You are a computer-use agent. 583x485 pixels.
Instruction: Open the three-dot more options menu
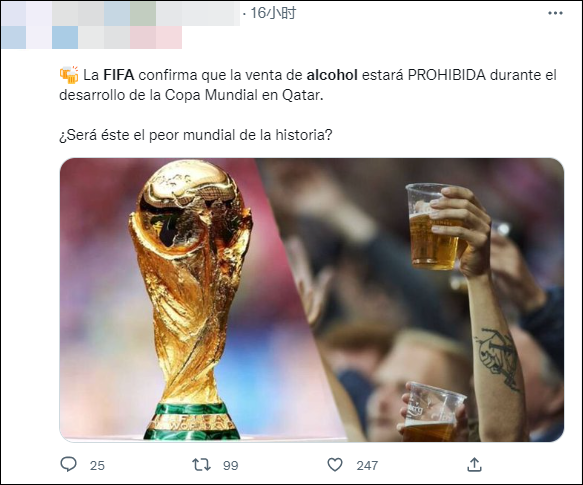555,13
